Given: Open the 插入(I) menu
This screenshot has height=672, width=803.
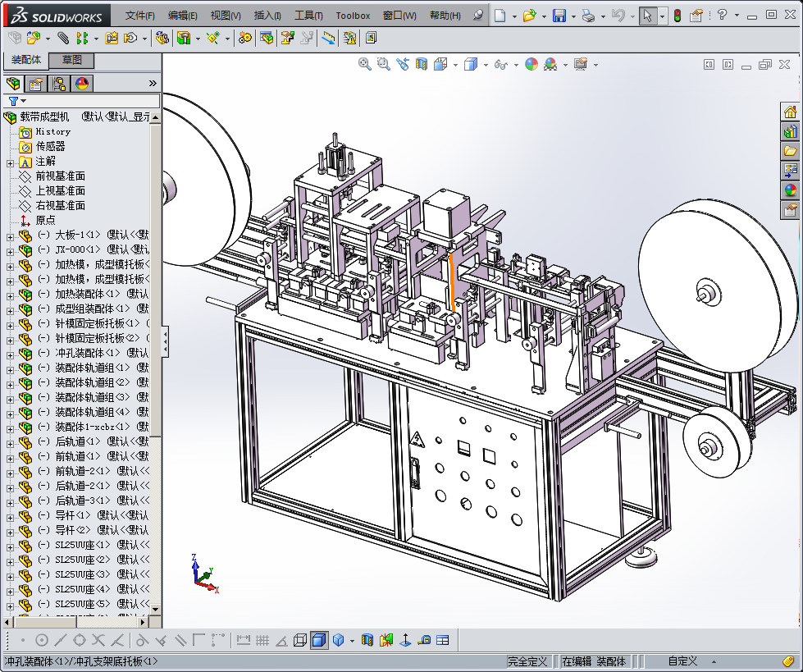Looking at the screenshot, I should pyautogui.click(x=267, y=16).
